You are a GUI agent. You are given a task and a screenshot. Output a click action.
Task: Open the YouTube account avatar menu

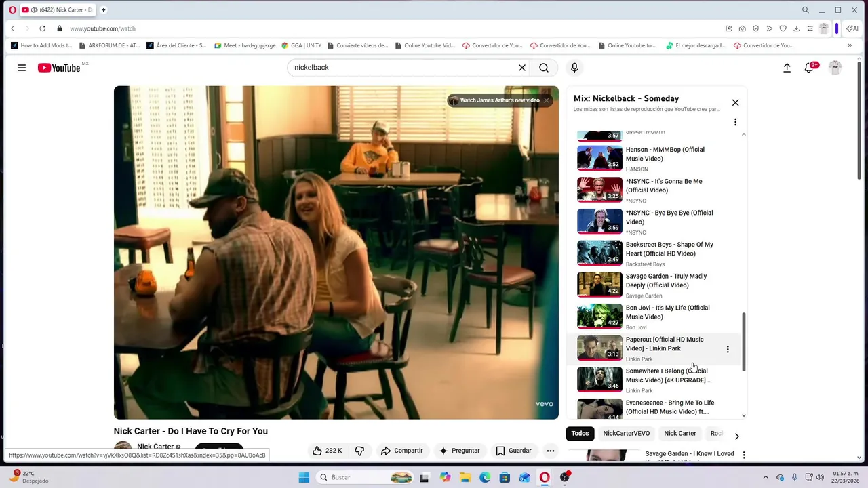(835, 68)
